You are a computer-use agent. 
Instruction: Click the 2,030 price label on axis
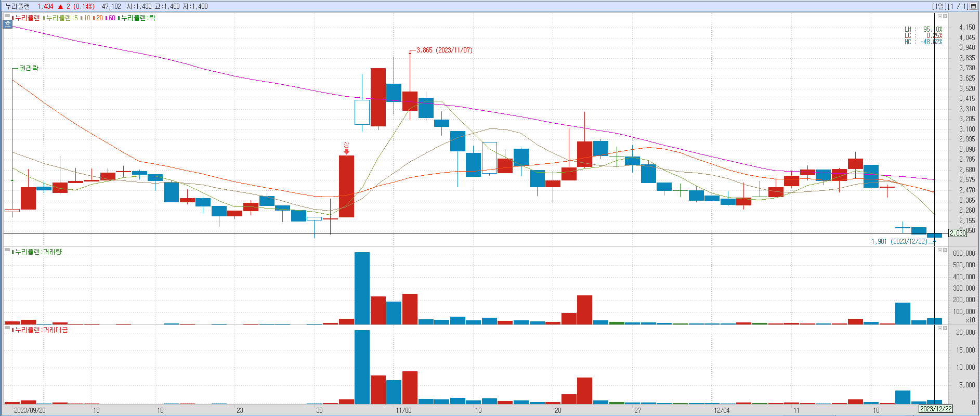[958, 233]
